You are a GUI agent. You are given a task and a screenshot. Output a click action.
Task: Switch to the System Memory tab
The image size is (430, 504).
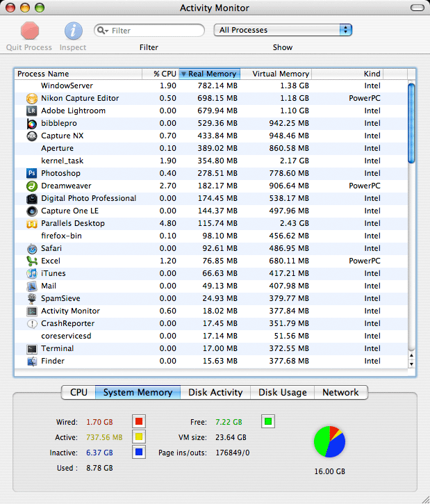(x=138, y=393)
